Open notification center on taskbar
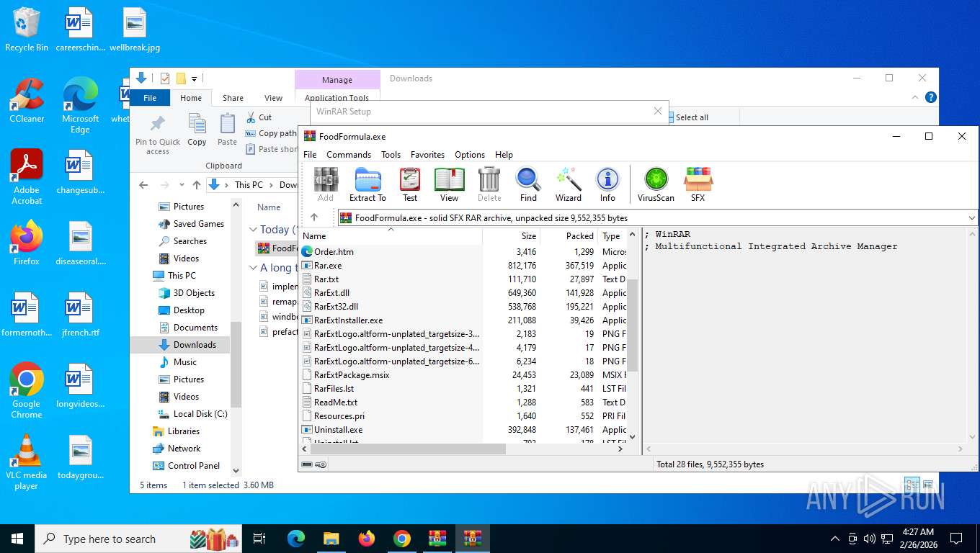 pos(956,539)
